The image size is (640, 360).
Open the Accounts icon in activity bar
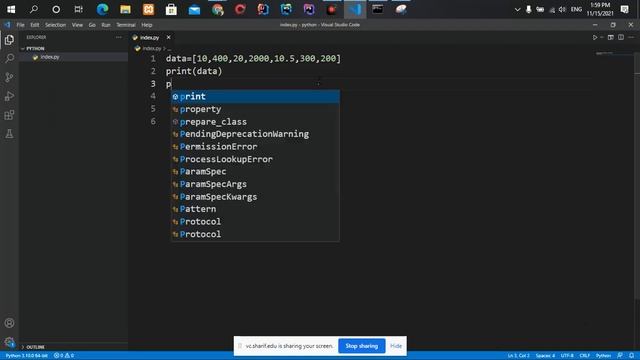(x=9, y=323)
